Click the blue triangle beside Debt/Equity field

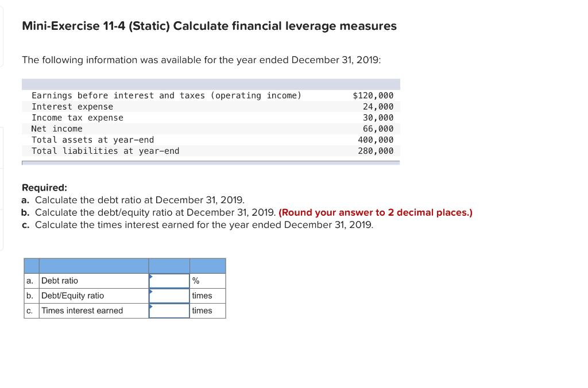click(x=150, y=291)
